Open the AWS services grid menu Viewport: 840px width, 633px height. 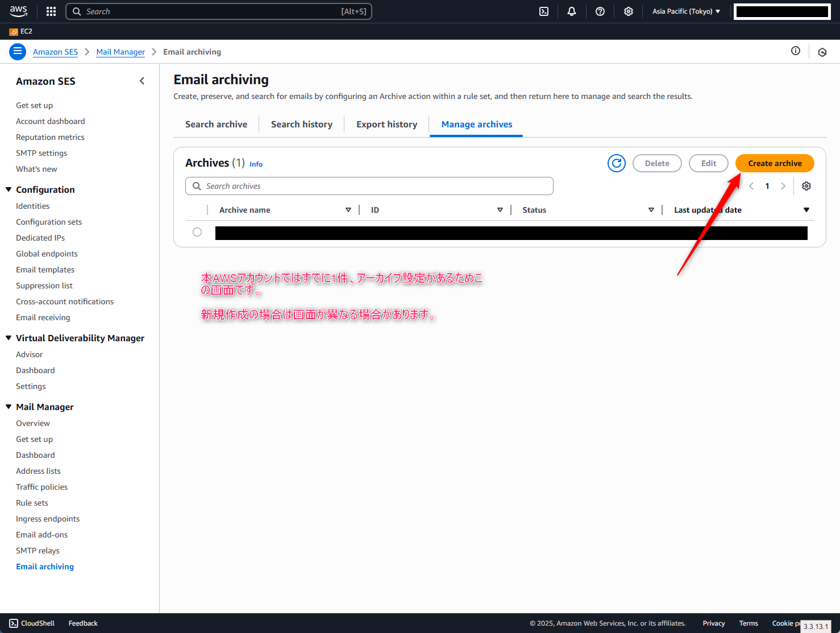click(x=51, y=11)
